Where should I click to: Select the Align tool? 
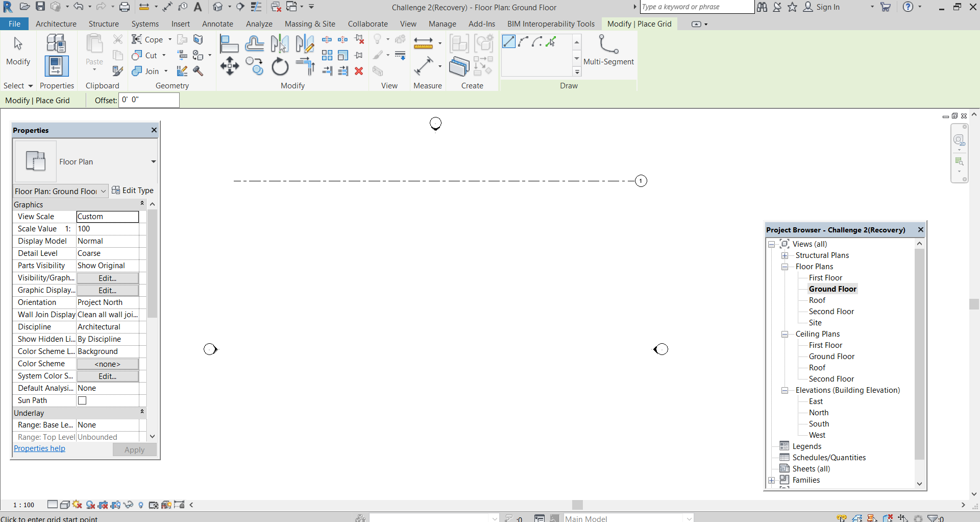click(229, 44)
